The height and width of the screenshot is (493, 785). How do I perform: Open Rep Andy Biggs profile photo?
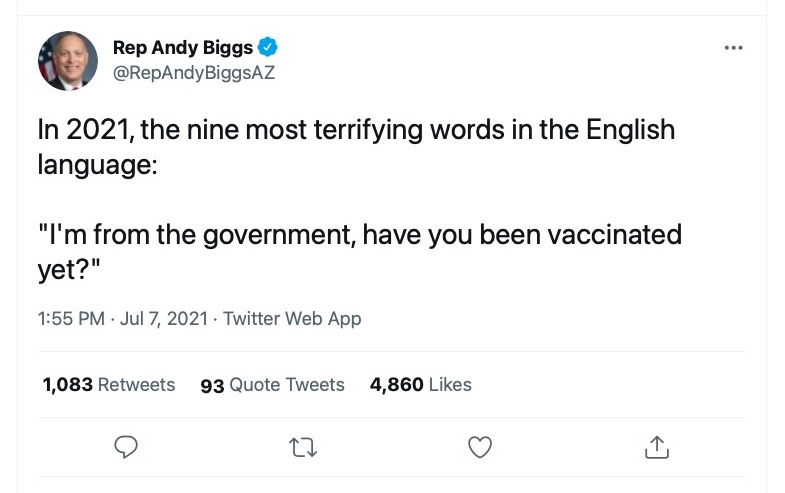click(68, 60)
